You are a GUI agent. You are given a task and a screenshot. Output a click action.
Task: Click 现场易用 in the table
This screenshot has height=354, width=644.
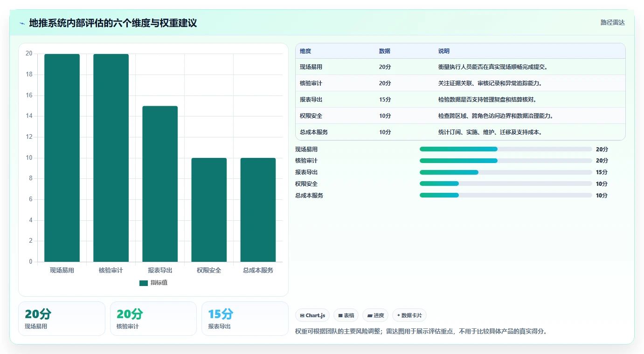(311, 67)
